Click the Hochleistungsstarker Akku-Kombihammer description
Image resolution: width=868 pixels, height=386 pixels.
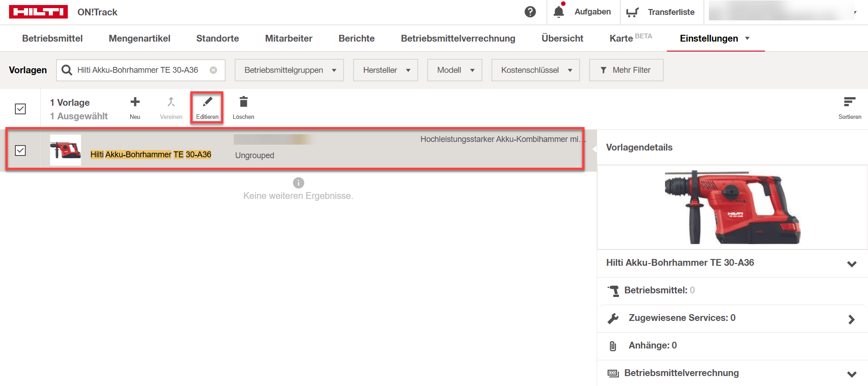(502, 139)
